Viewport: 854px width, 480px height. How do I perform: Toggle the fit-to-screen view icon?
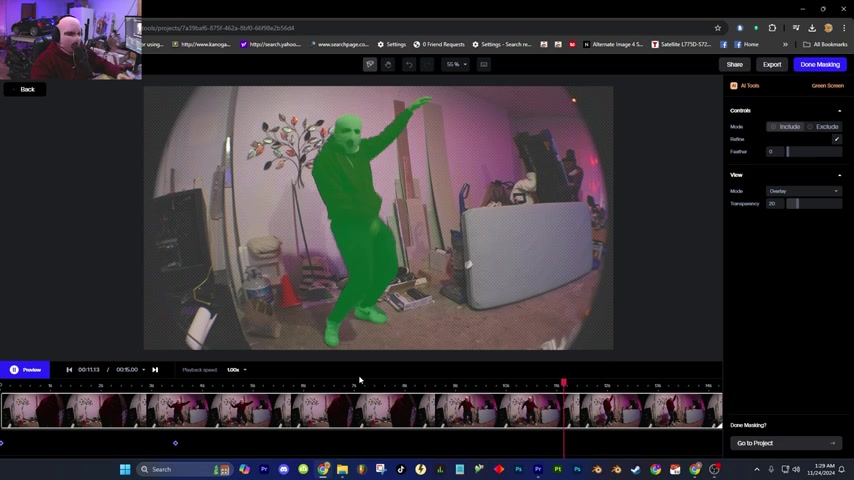pyautogui.click(x=484, y=64)
